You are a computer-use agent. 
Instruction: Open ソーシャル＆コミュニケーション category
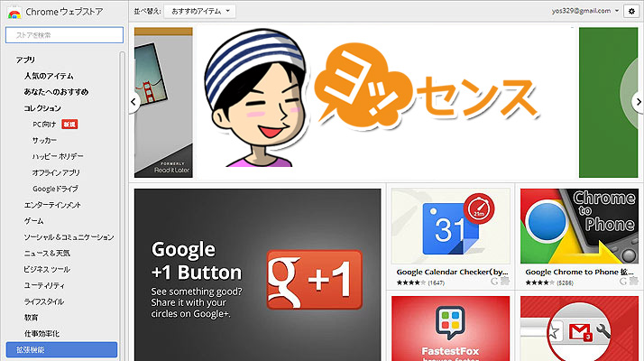69,237
